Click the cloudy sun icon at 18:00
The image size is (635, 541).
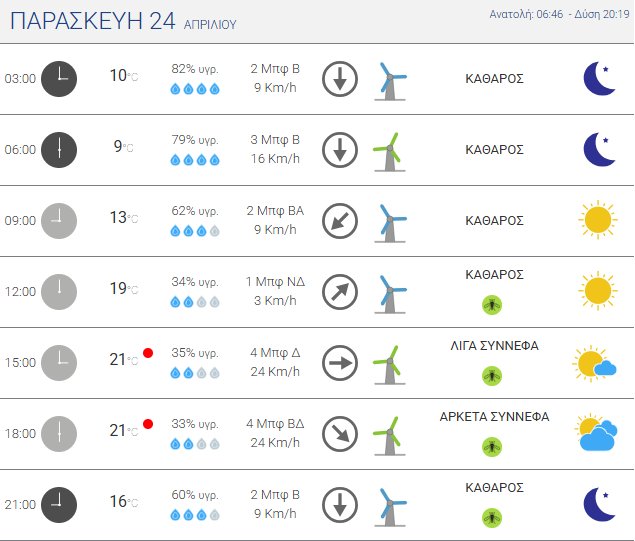(597, 433)
